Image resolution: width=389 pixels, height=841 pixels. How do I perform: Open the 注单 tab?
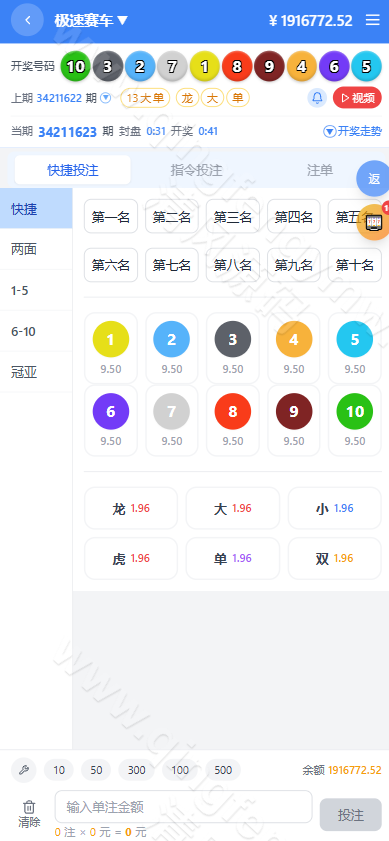point(320,170)
